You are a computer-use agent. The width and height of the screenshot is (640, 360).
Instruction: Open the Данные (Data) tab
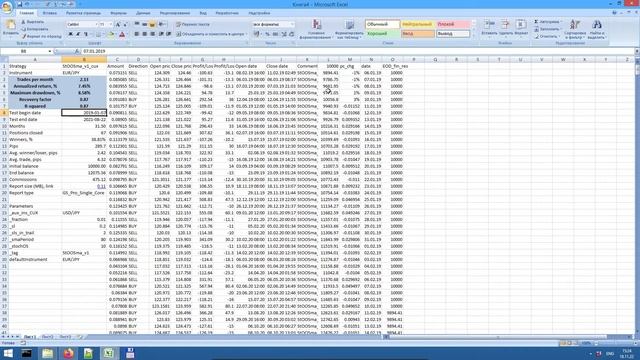[143, 13]
